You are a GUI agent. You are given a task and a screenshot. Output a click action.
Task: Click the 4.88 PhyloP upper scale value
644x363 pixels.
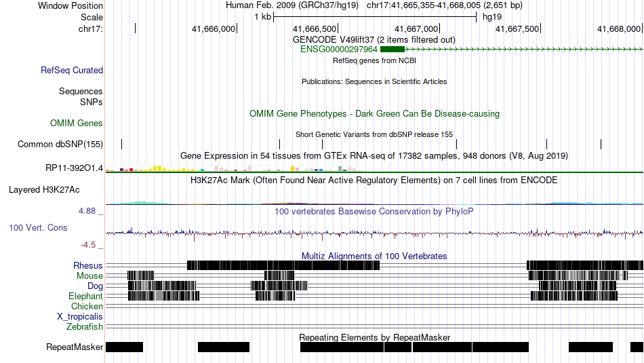[x=87, y=211]
